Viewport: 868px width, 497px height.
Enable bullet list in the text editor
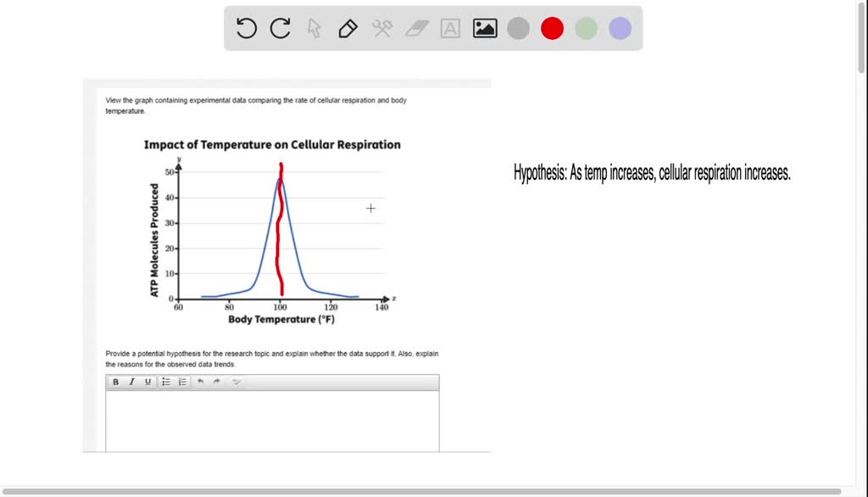click(x=166, y=382)
